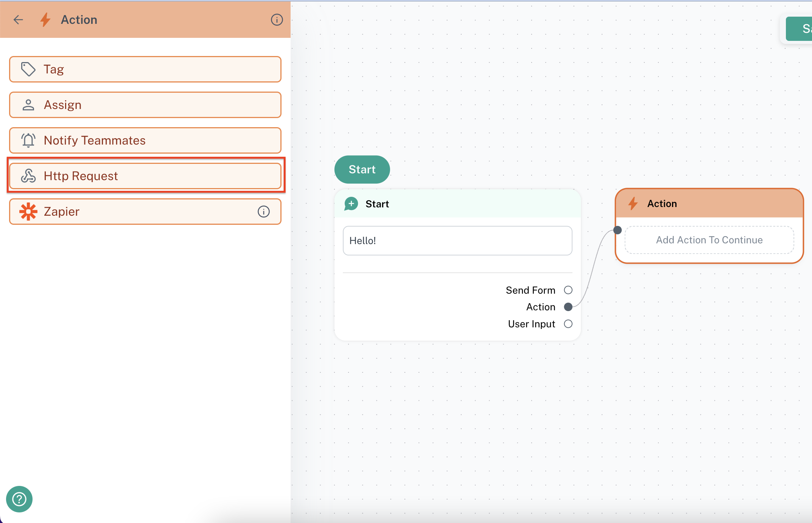Click the green Start pill button
Screen dimensions: 812x523
coord(362,170)
